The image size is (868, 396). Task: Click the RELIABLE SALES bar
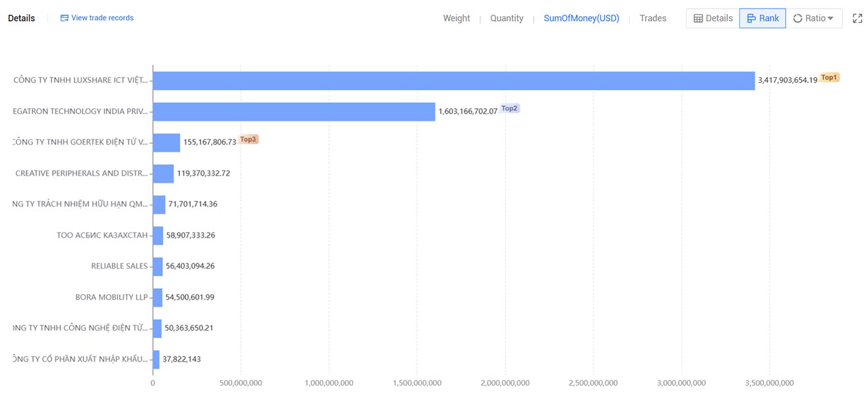[158, 267]
